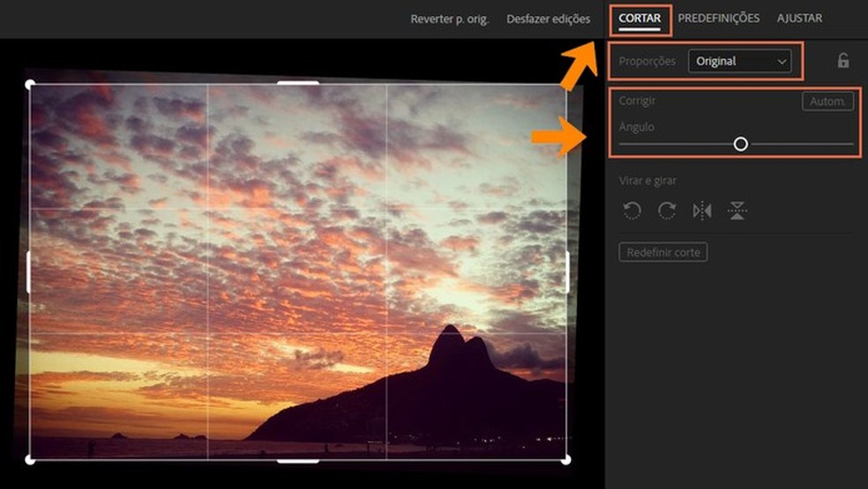The height and width of the screenshot is (489, 868).
Task: Click the Corrigir label
Action: click(x=637, y=101)
